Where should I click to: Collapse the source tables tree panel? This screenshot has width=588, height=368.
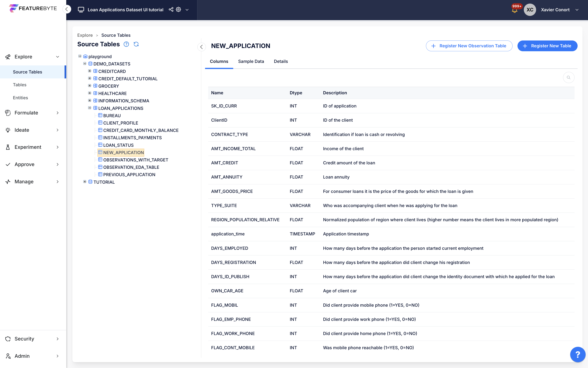coord(201,47)
